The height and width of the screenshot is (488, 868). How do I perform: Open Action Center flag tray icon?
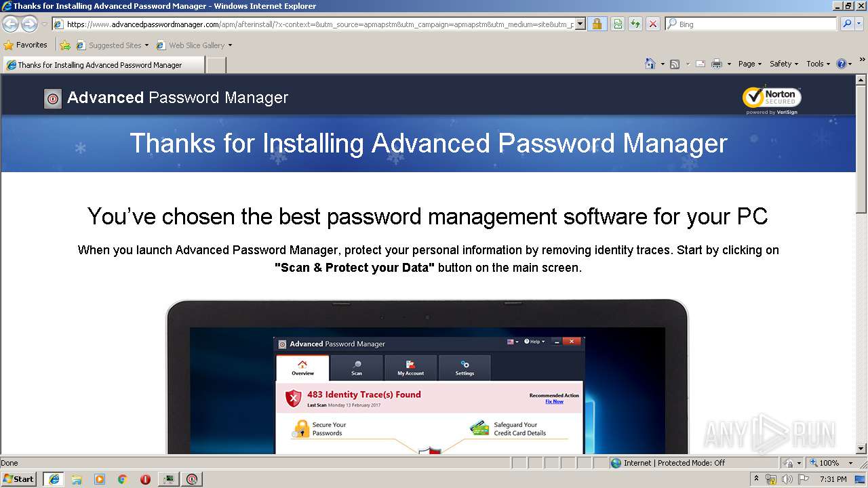pos(804,479)
